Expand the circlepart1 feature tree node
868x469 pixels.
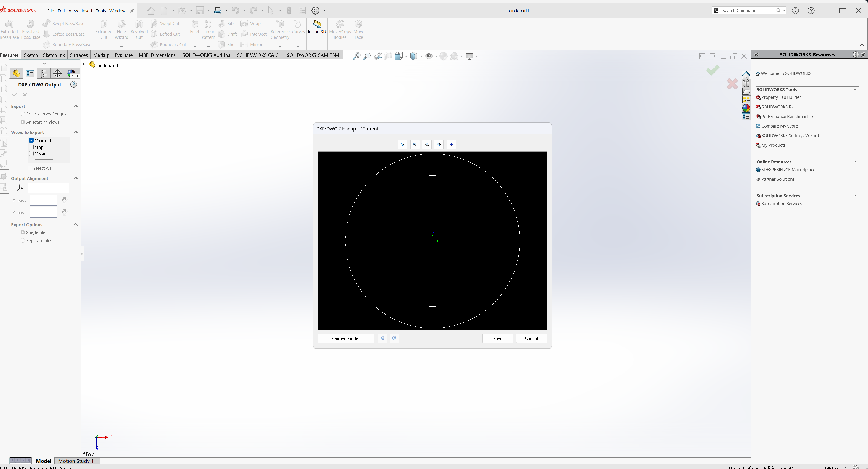[83, 64]
